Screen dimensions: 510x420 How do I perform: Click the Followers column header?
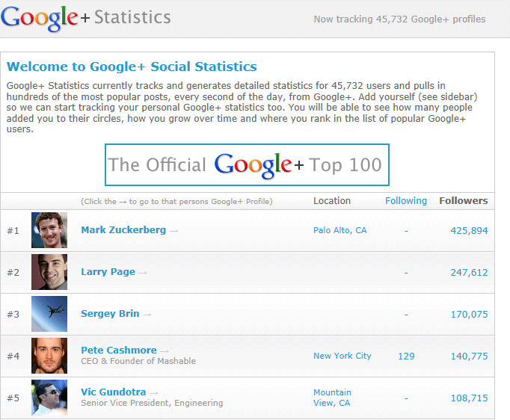pyautogui.click(x=463, y=201)
